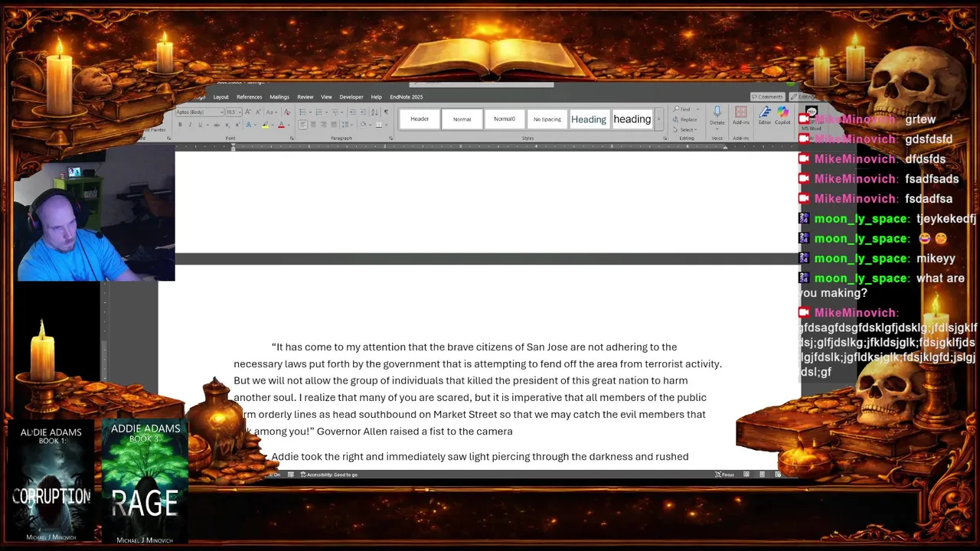Open the Layout ribbon tab

[x=220, y=97]
